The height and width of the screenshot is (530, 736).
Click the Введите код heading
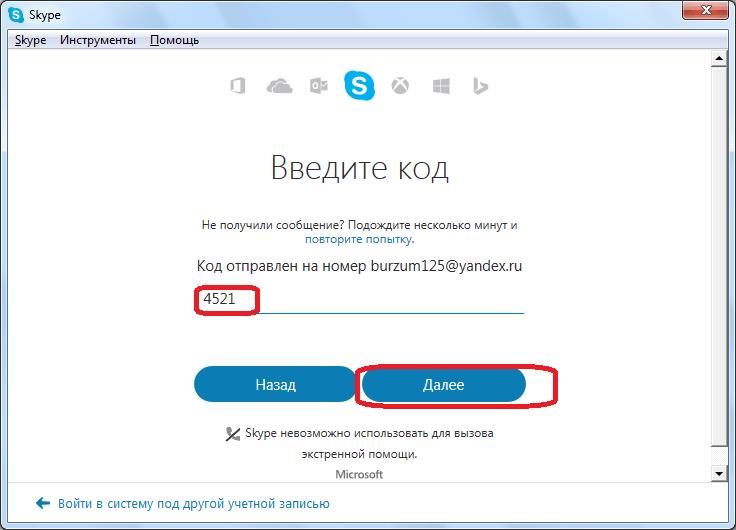pyautogui.click(x=360, y=168)
